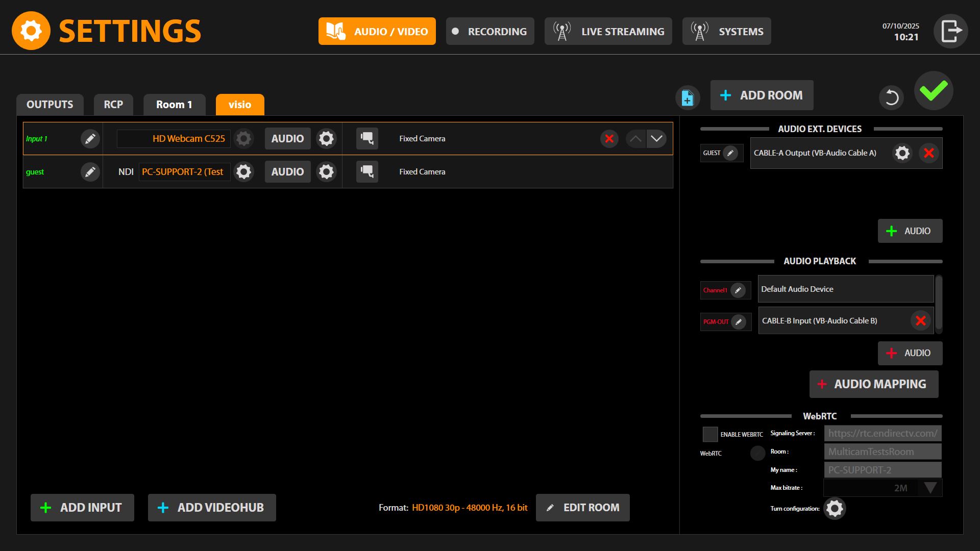
Task: Open Max bitrate dropdown arrow
Action: tap(930, 488)
